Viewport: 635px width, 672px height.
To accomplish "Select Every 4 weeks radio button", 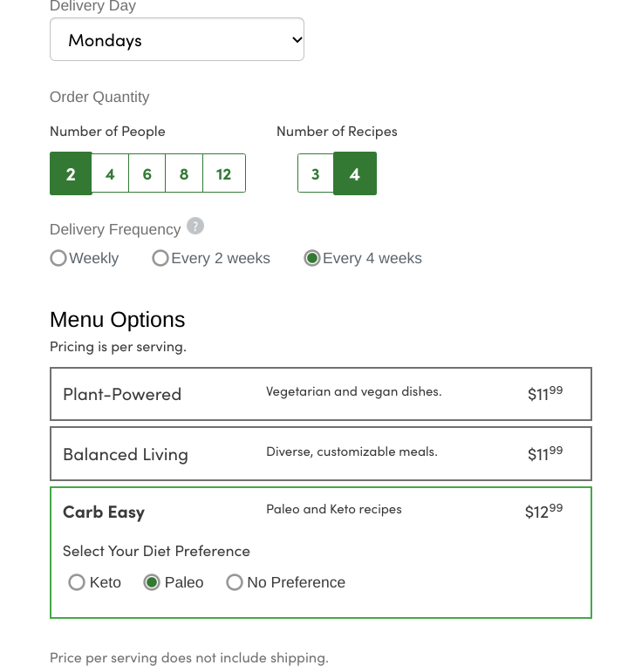I will coord(312,259).
